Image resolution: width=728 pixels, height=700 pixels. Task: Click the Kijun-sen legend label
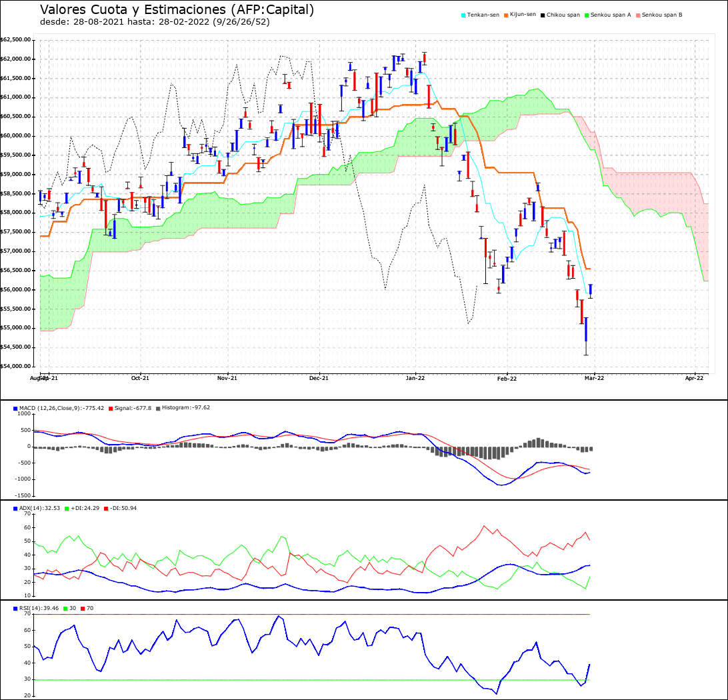click(523, 15)
